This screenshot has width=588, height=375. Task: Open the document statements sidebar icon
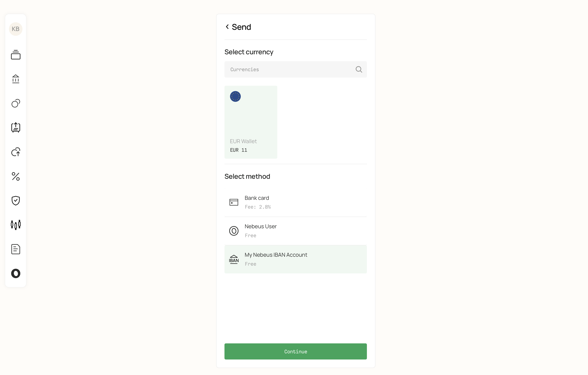[16, 249]
